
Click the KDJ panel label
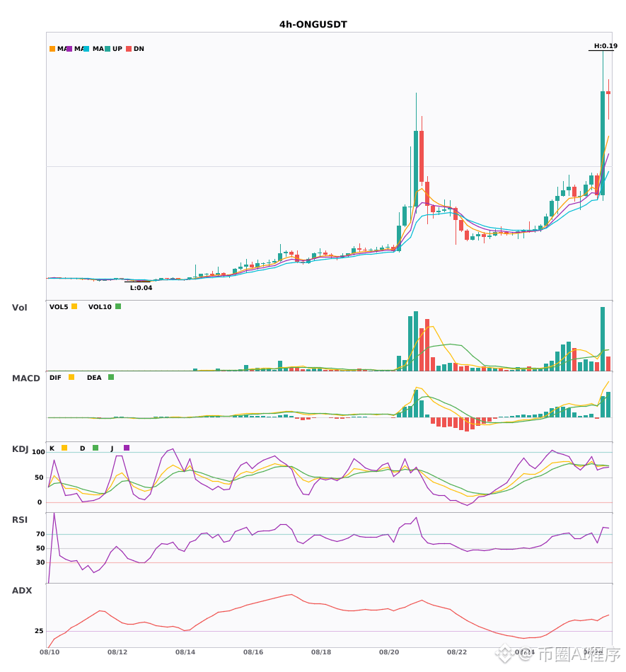pos(20,449)
